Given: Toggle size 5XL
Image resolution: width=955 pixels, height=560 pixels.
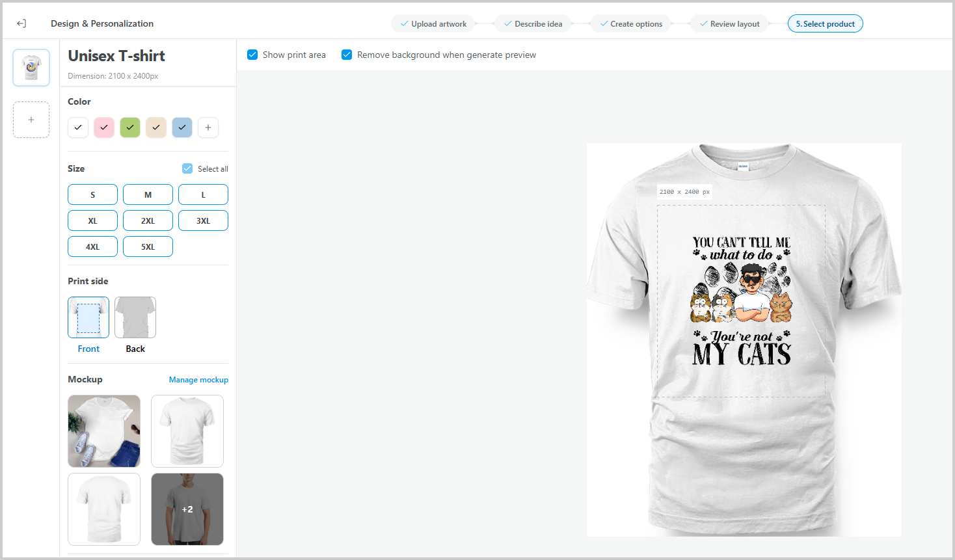Looking at the screenshot, I should coord(148,247).
